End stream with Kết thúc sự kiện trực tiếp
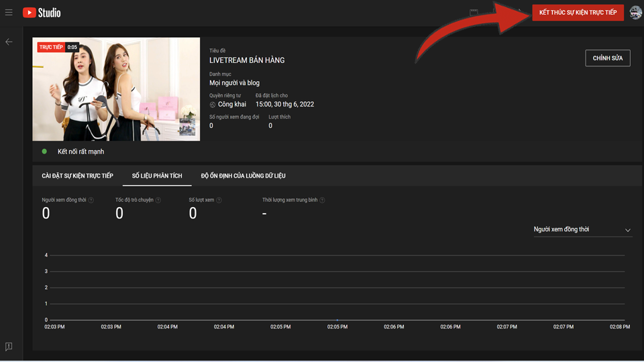Screen dimensions: 644x362 coord(578,13)
